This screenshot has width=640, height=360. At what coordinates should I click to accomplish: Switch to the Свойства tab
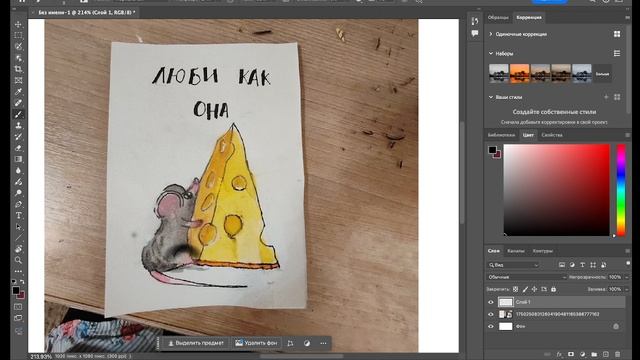coord(552,135)
